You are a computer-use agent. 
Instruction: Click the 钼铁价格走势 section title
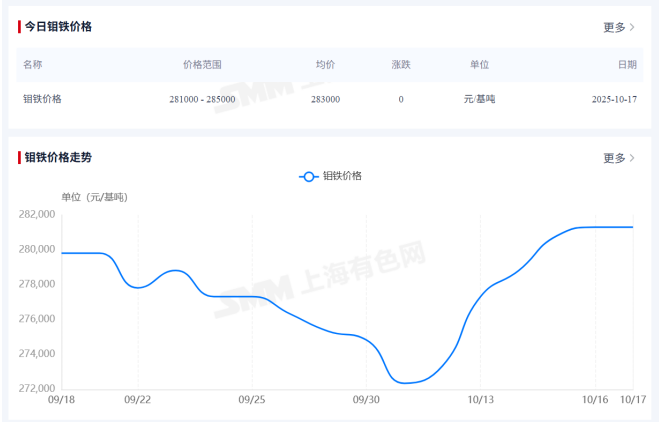point(58,158)
